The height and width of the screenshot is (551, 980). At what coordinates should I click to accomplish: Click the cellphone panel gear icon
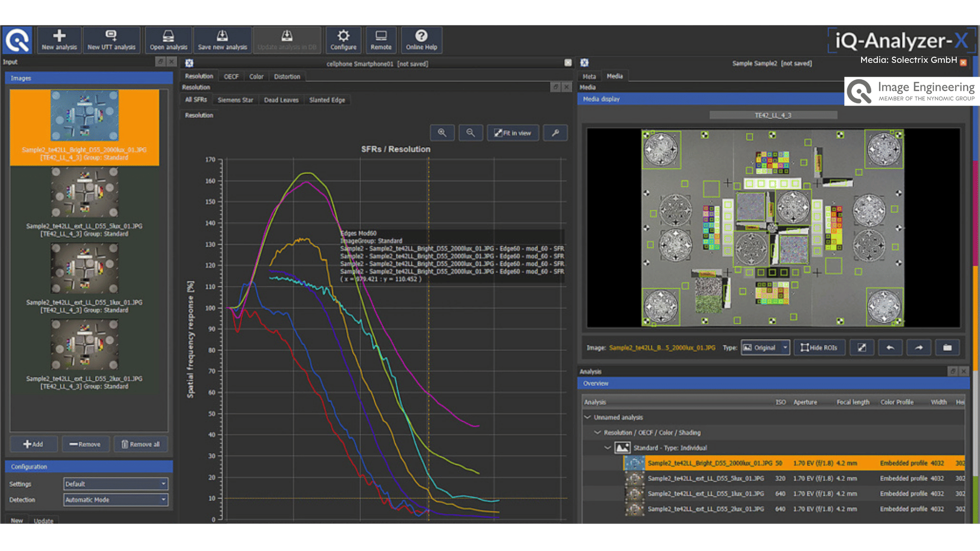189,63
